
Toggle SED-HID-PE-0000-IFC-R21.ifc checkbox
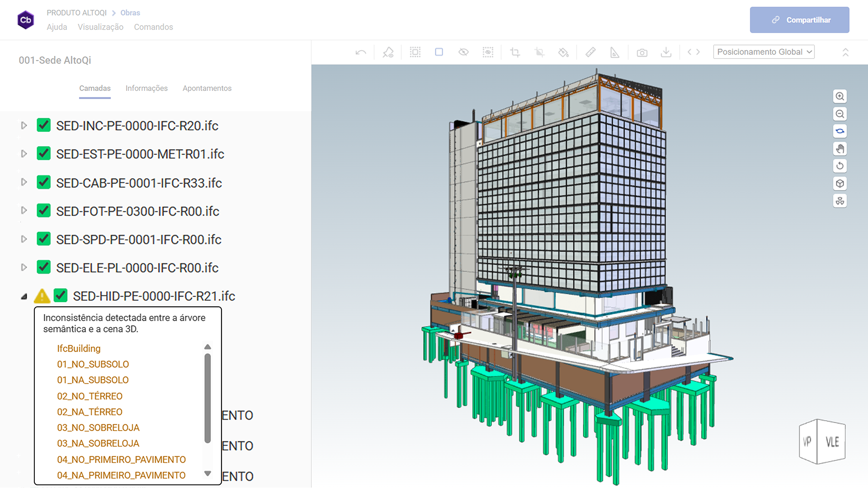click(61, 296)
